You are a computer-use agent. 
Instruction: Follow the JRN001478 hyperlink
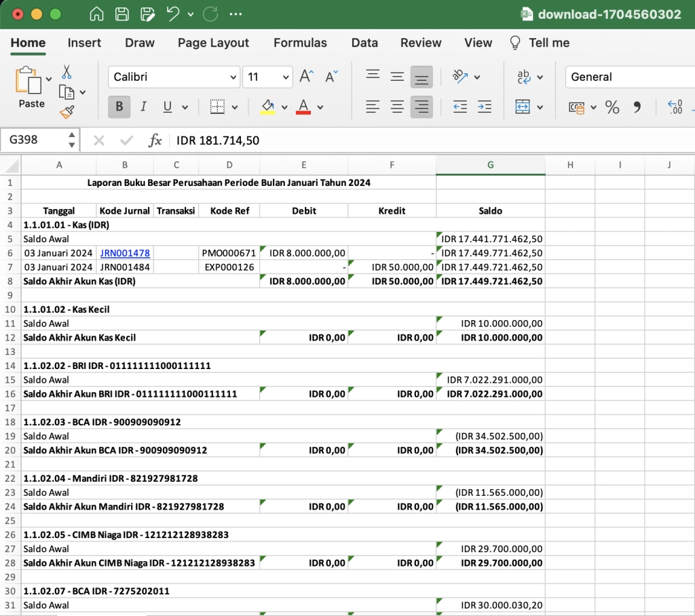tap(124, 252)
